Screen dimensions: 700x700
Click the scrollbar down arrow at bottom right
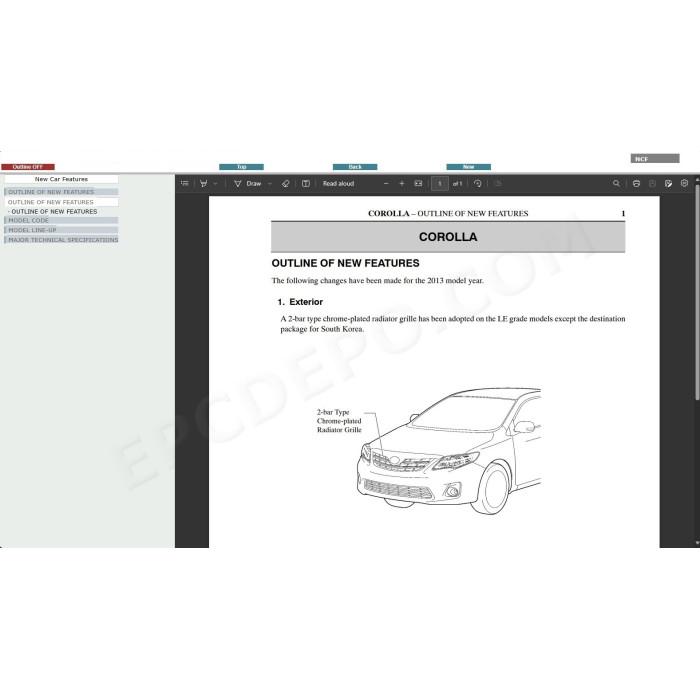697,543
